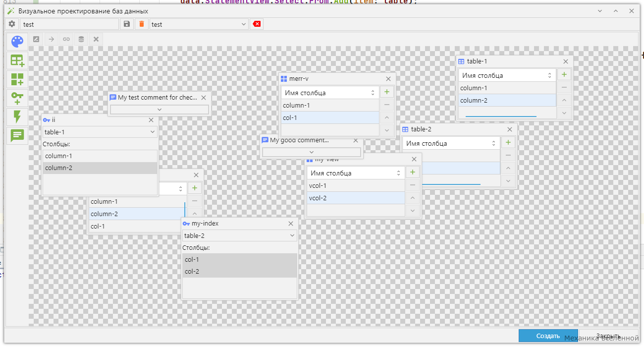
Task: Select column-1 in table-1 panel
Action: (x=507, y=88)
